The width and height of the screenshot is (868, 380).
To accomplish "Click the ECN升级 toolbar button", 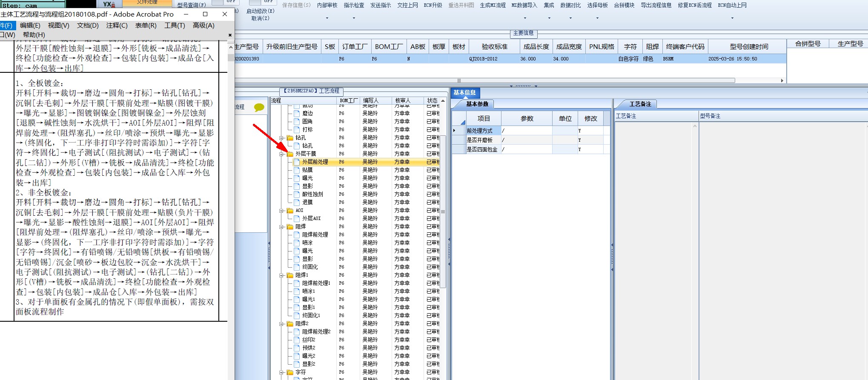I will click(433, 6).
